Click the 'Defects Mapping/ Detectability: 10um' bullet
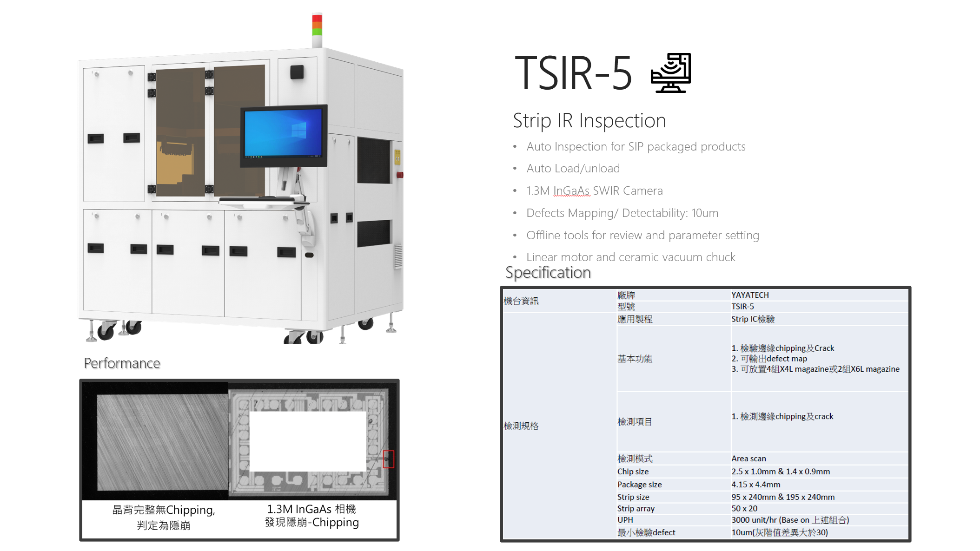 coord(622,213)
